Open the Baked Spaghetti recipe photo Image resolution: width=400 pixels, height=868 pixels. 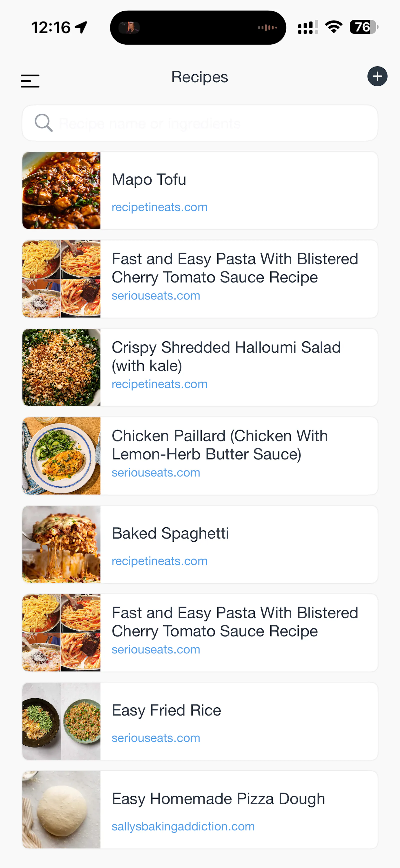coord(61,544)
